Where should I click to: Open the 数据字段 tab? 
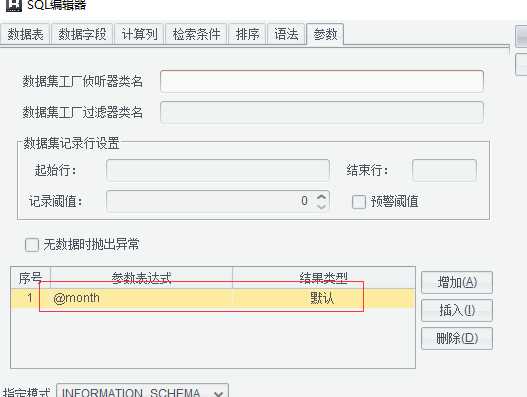[82, 34]
